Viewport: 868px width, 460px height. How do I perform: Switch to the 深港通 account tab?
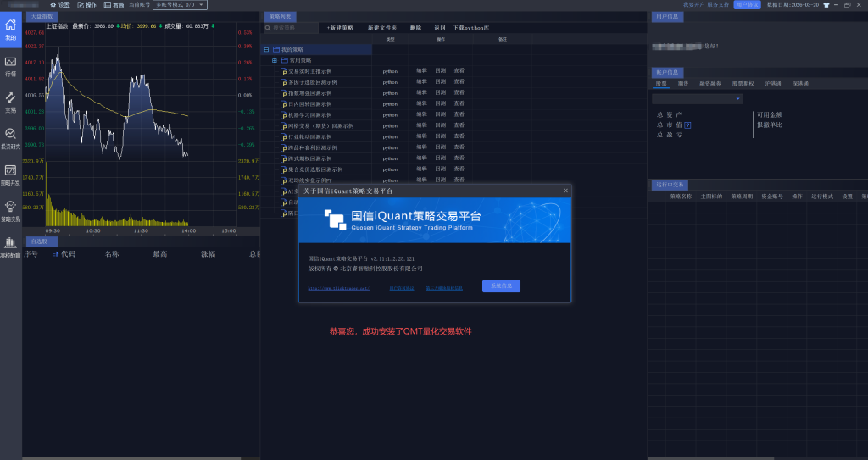tap(800, 84)
